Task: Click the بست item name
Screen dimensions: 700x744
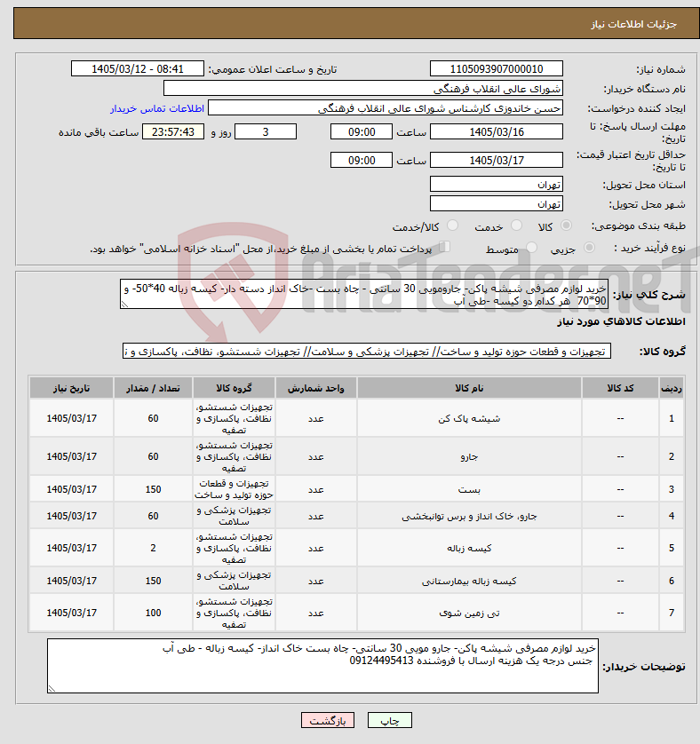Action: 469,489
